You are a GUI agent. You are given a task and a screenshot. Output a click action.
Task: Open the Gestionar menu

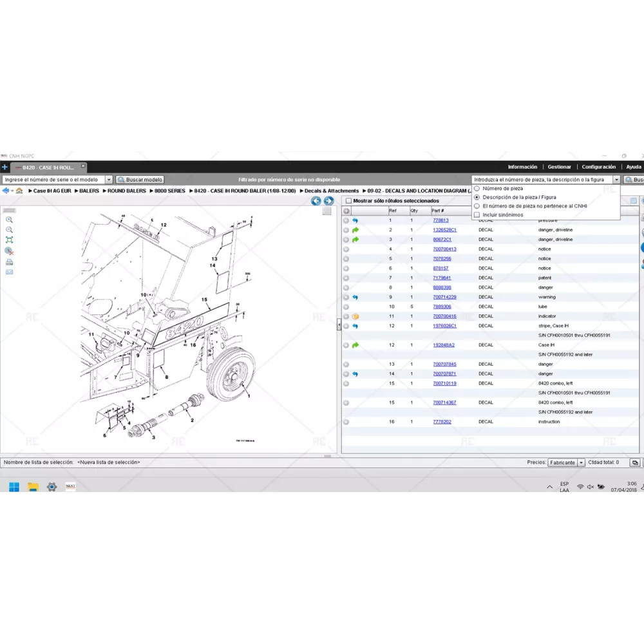point(559,167)
